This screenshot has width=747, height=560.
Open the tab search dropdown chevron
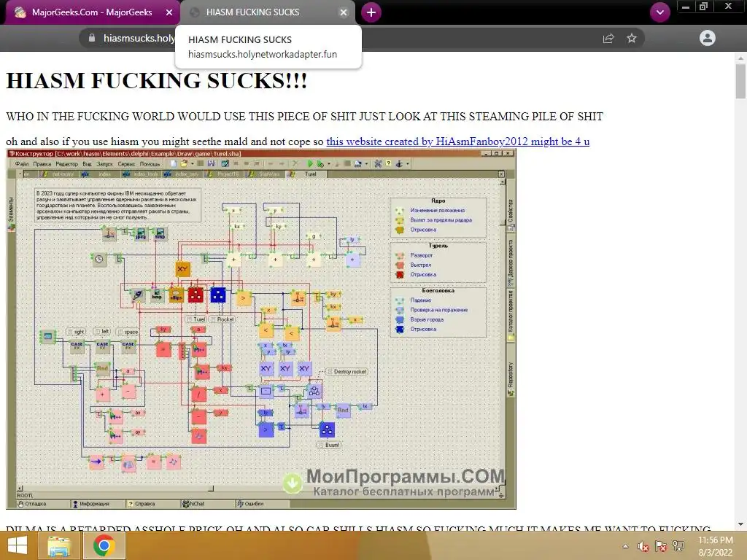point(659,12)
